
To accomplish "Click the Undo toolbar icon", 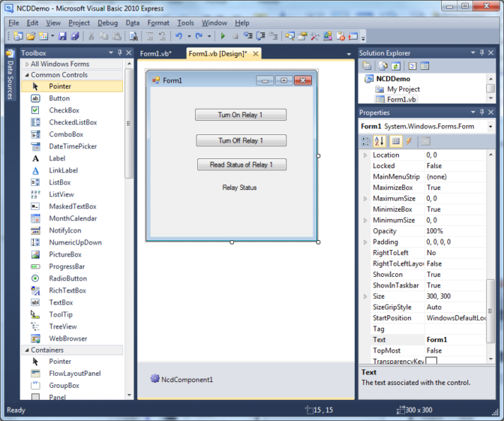I will point(178,36).
